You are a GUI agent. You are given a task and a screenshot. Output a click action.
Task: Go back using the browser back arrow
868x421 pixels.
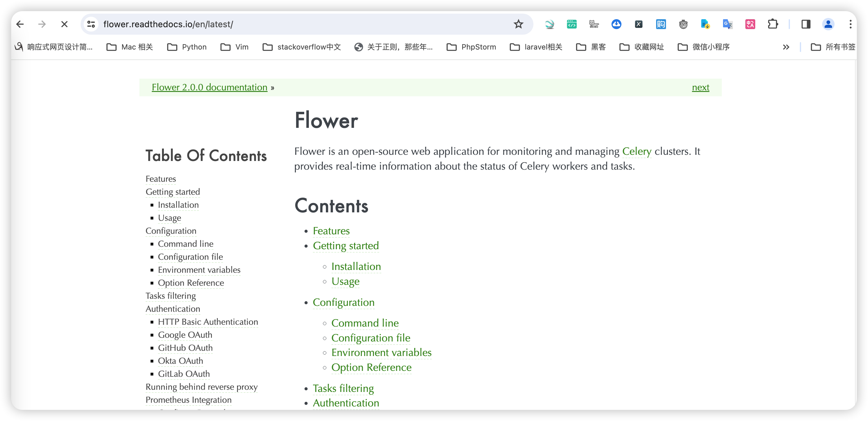pyautogui.click(x=20, y=24)
